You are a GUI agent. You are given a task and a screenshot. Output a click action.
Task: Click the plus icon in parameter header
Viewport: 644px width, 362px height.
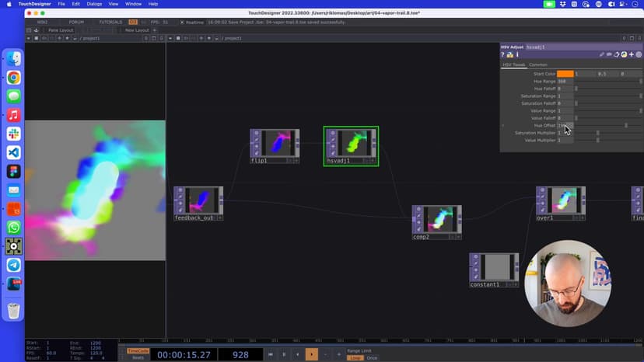click(631, 54)
